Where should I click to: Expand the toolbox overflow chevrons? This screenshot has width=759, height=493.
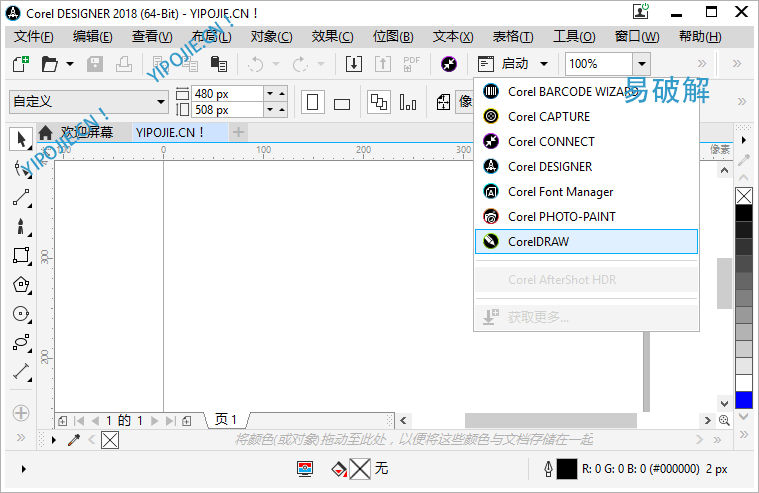(x=21, y=438)
